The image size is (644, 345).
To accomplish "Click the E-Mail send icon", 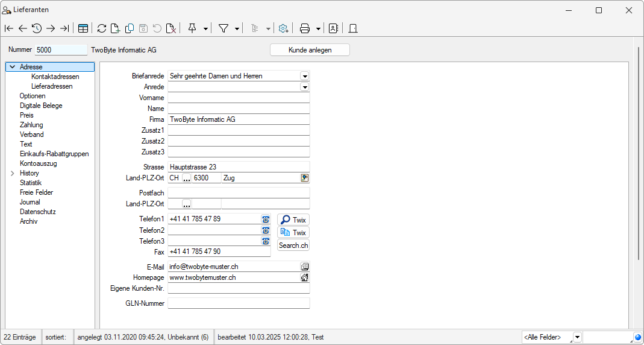I will coord(304,267).
